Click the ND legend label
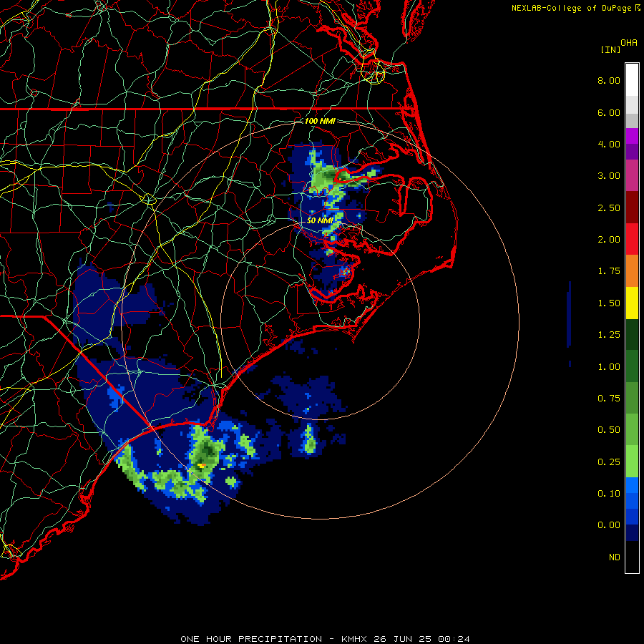Viewport: 644px width, 644px height. pyautogui.click(x=615, y=557)
